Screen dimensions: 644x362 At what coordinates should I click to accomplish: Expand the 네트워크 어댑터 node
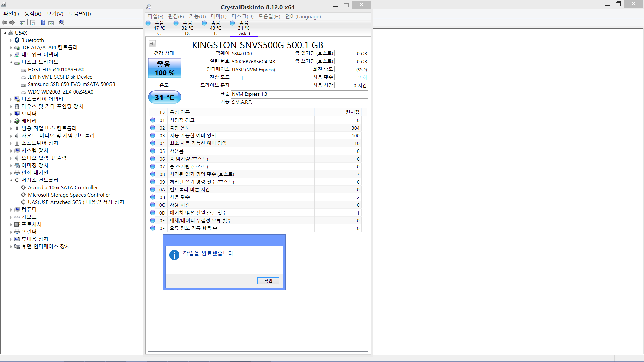11,55
